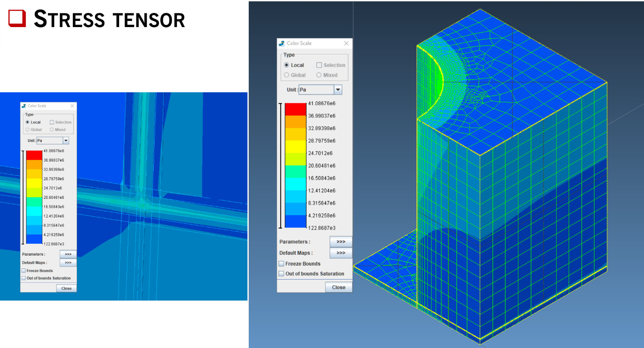Open the Unit dropdown in the larger dialog
The image size is (644, 348).
(338, 90)
